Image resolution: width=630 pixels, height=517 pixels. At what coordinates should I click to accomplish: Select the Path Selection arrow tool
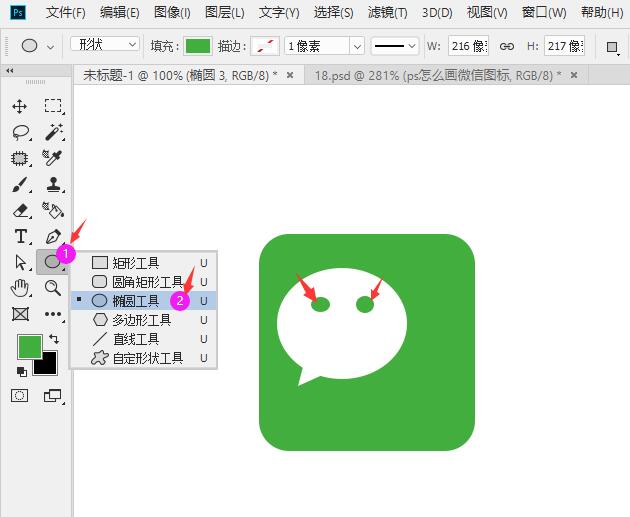[20, 262]
